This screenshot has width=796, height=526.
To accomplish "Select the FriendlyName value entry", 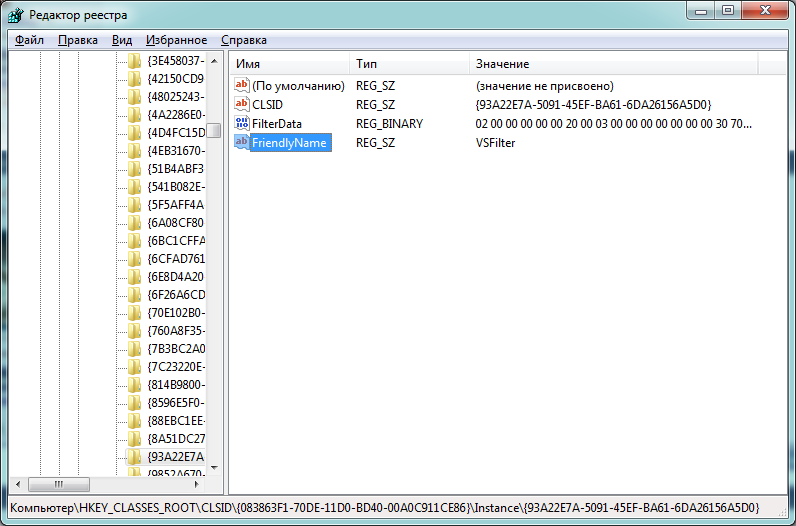I will (291, 143).
